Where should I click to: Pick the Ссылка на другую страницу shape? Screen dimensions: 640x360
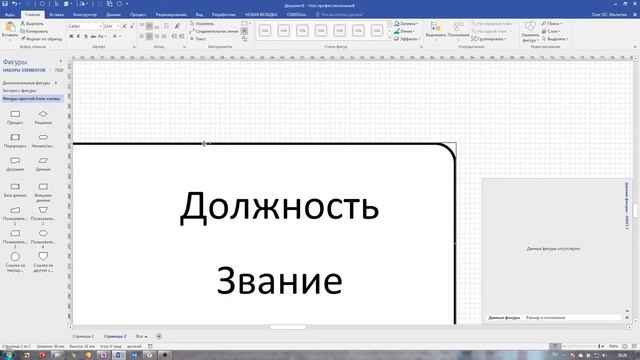click(x=43, y=261)
